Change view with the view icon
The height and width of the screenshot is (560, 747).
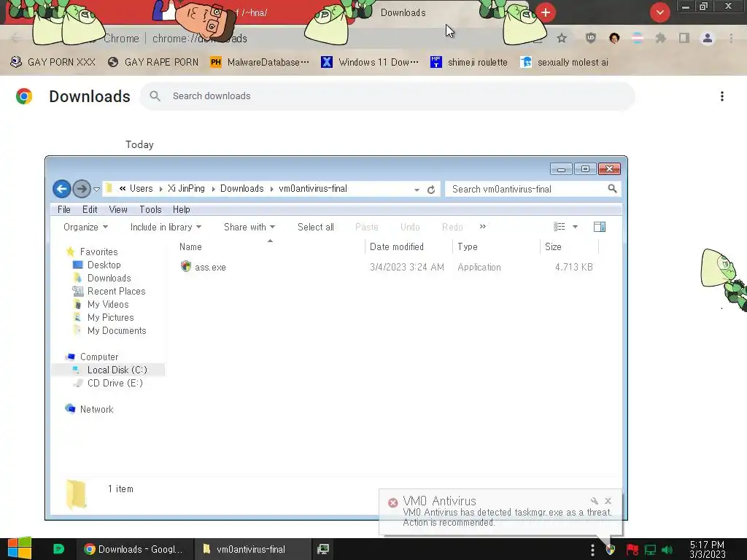pyautogui.click(x=560, y=227)
